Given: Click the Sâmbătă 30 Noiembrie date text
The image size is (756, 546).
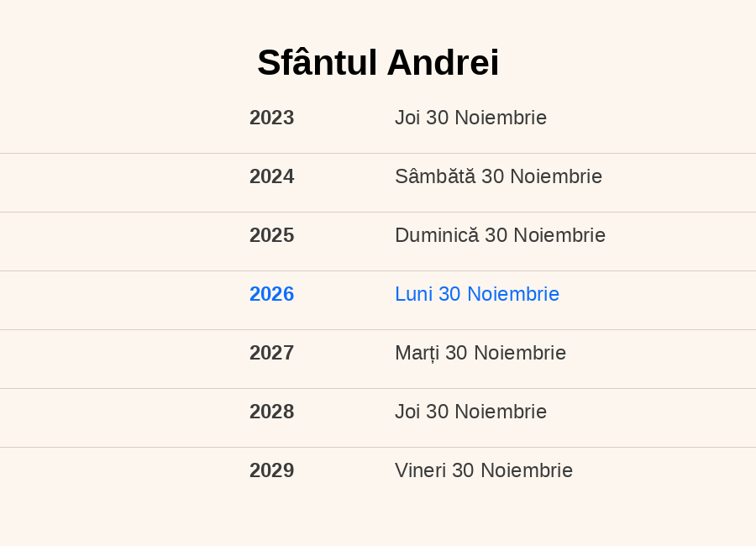Looking at the screenshot, I should 498,176.
